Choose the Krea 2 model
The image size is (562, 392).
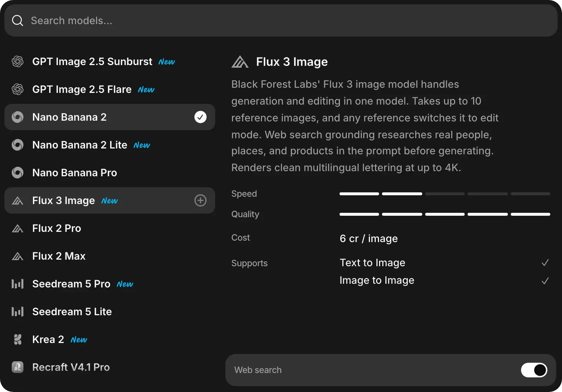110,339
